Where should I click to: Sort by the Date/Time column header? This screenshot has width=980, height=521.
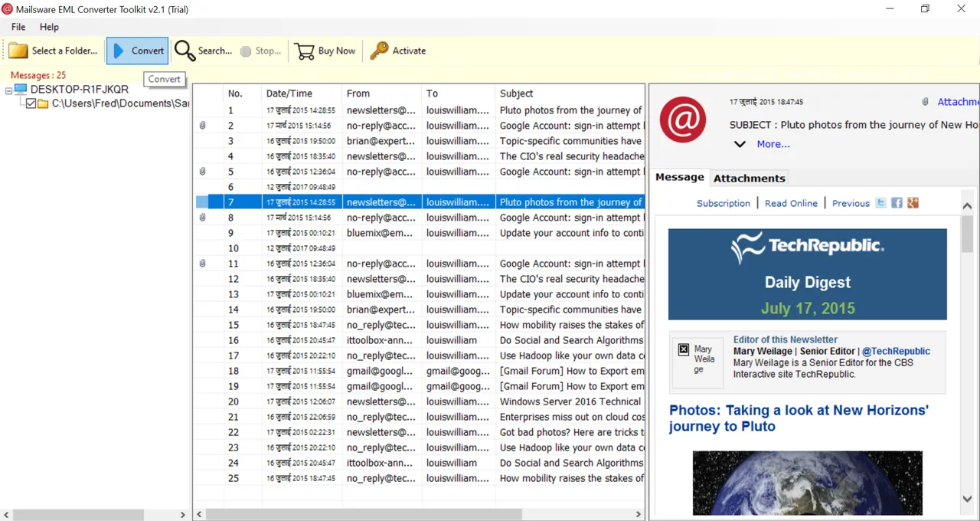pyautogui.click(x=302, y=93)
